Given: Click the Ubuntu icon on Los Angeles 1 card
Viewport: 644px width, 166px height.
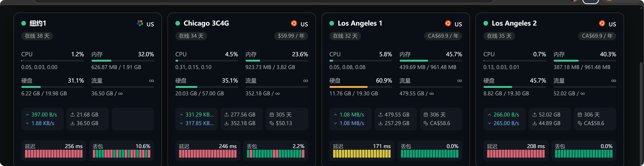Looking at the screenshot, I should [448, 23].
